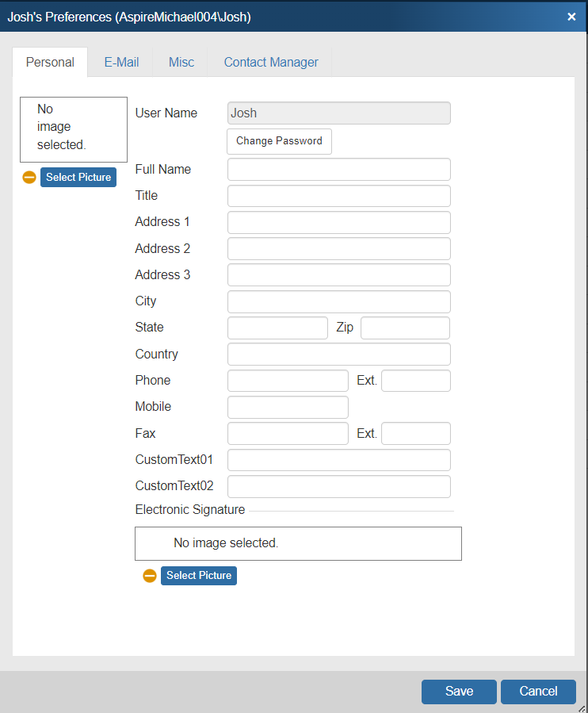Screen dimensions: 588x713
Task: Click Select Picture under profile image box
Action: click(78, 178)
